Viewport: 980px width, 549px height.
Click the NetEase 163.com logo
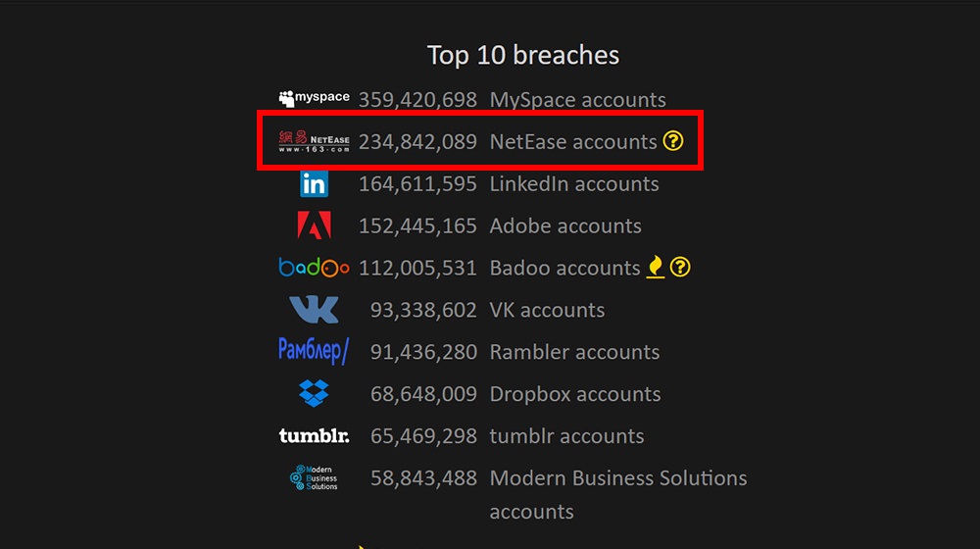pos(314,142)
